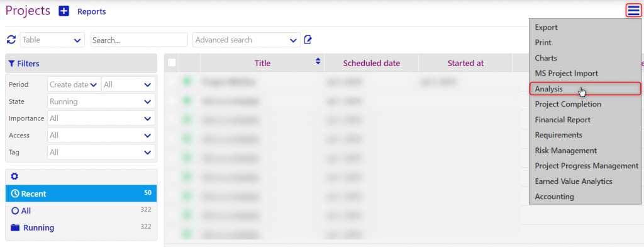The width and height of the screenshot is (644, 247).
Task: Select Analysis in the menu
Action: click(x=585, y=88)
